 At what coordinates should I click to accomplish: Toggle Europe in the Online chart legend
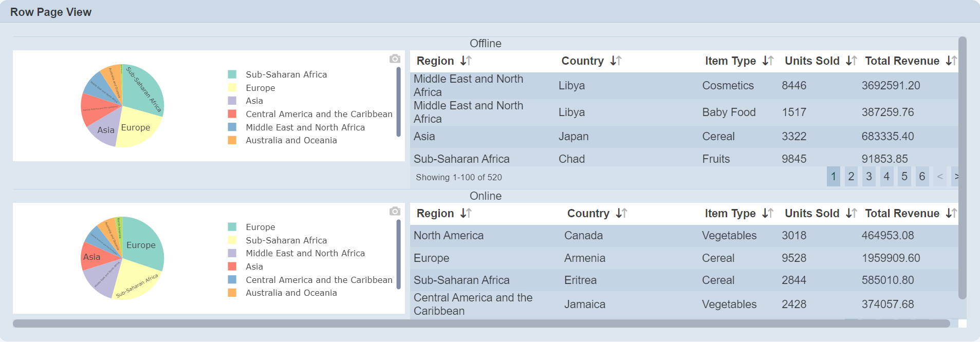[x=260, y=227]
